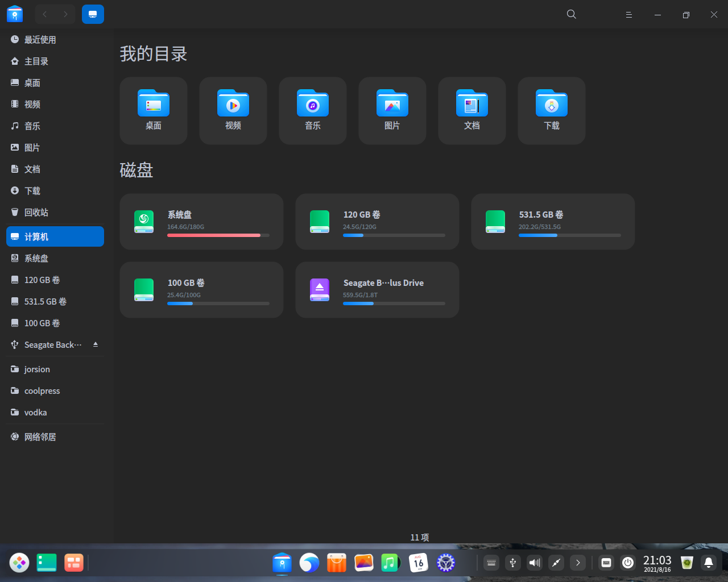Open the 文档 folder
728x582 pixels.
click(x=472, y=110)
